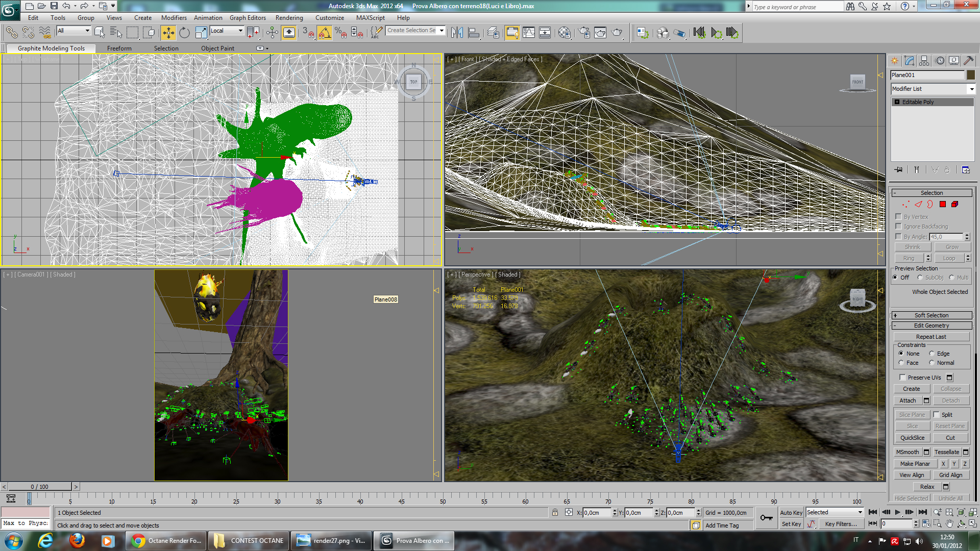Open the Rendering menu

point(289,18)
